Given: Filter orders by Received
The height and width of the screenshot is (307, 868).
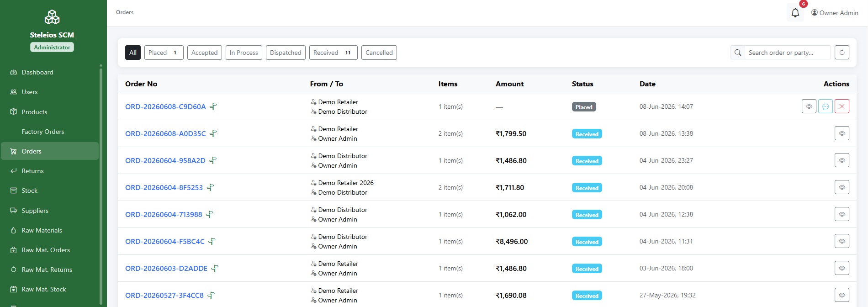Looking at the screenshot, I should [333, 53].
